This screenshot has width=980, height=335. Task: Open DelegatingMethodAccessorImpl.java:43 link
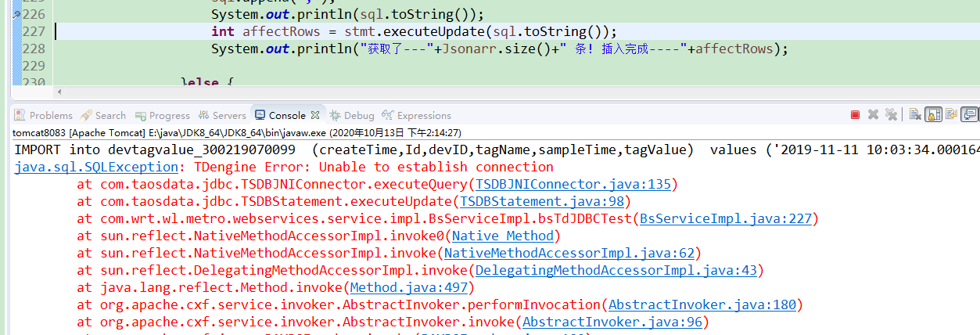coord(616,270)
